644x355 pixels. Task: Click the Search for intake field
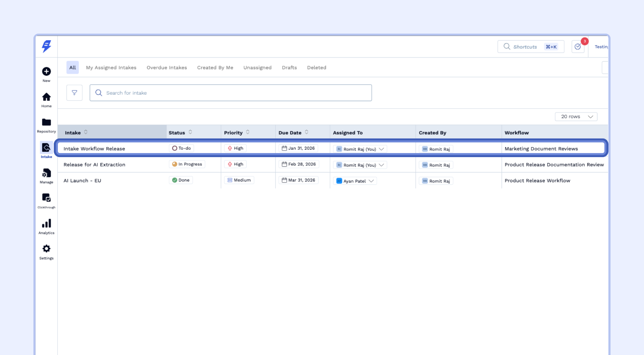[x=230, y=93]
